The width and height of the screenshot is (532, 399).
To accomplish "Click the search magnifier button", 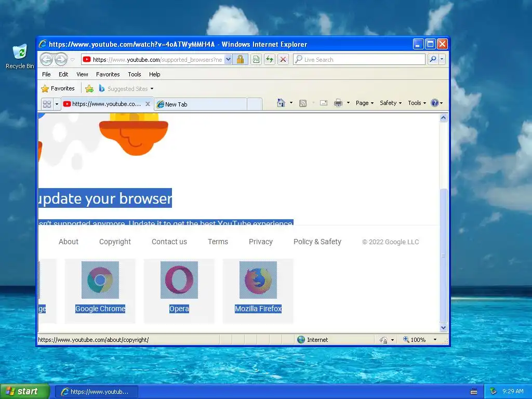I will click(433, 59).
